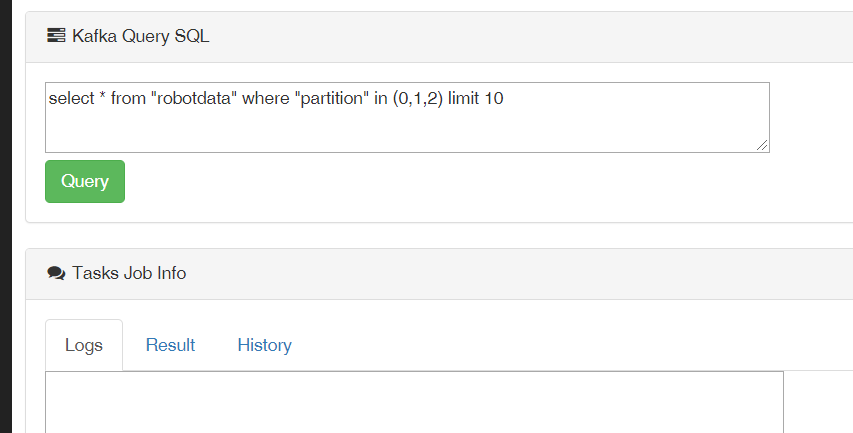Show the History tab
This screenshot has width=853, height=433.
coord(264,345)
